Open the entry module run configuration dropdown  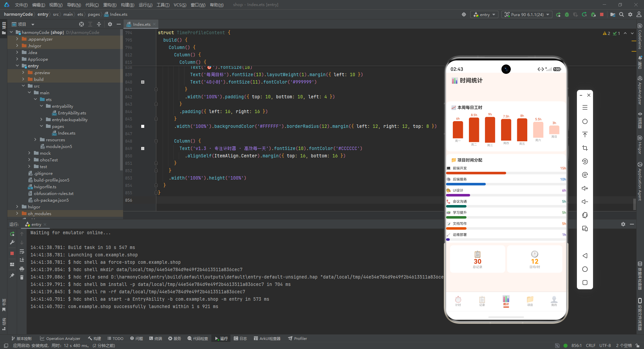pyautogui.click(x=484, y=14)
